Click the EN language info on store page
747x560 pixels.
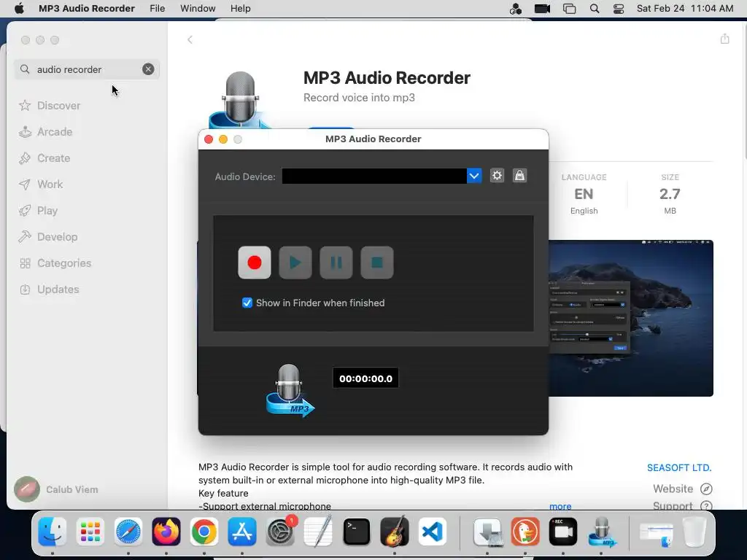pyautogui.click(x=584, y=194)
